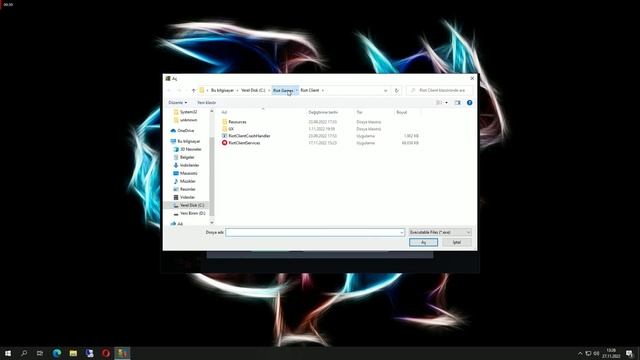Screen dimensions: 640x360
Task: Click 'Riot Games' in the address path
Action: click(x=283, y=90)
